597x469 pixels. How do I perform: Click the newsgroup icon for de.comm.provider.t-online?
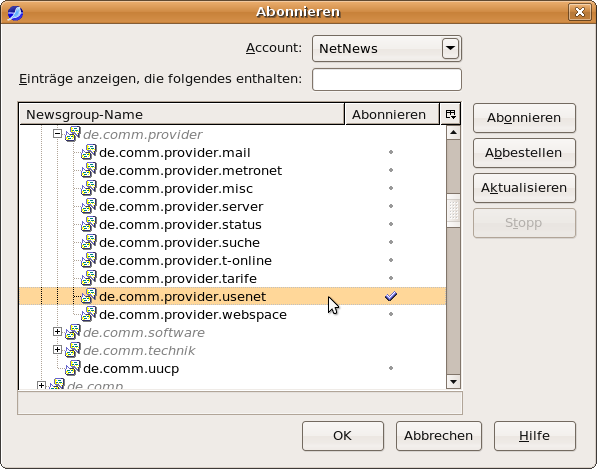[x=89, y=260]
